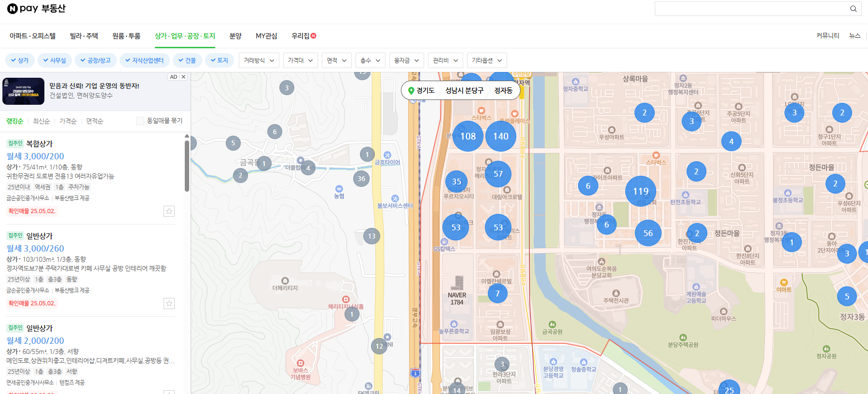Toggle the 지식산업센터 filter chip
The image size is (868, 394).
[x=144, y=60]
